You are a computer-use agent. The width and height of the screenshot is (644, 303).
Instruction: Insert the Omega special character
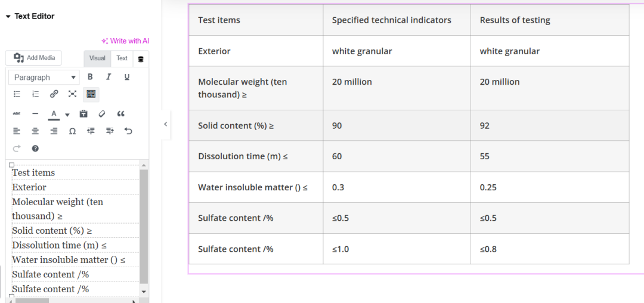point(72,131)
